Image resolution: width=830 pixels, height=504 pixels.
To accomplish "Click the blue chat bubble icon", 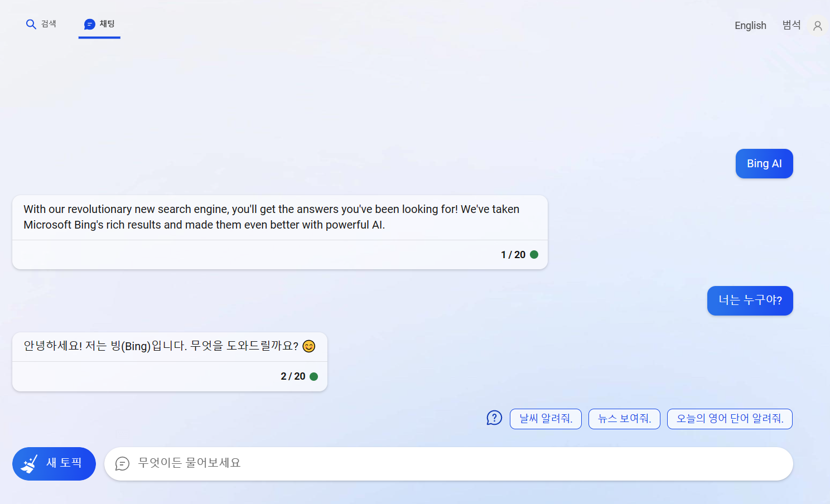I will (x=90, y=25).
